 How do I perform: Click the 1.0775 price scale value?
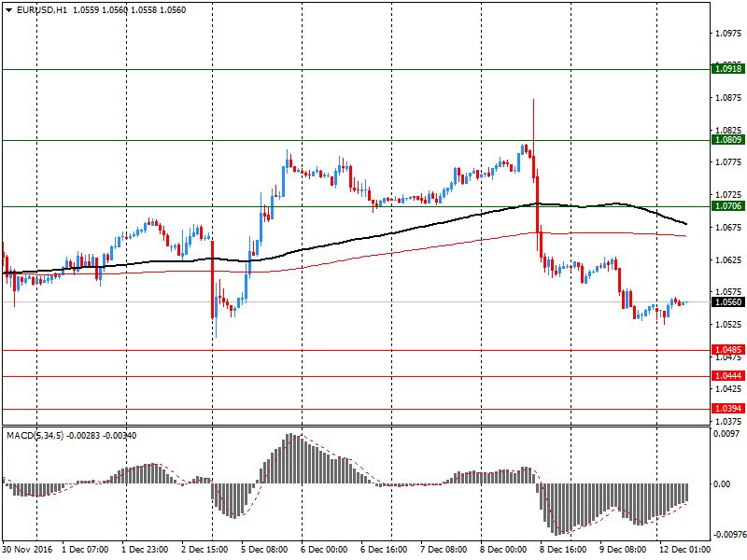[x=728, y=162]
